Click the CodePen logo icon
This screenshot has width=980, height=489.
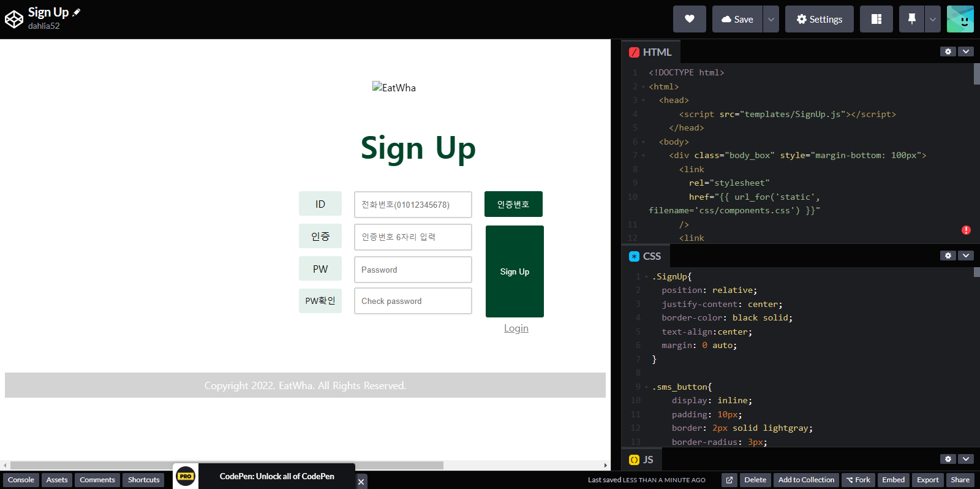click(x=13, y=20)
